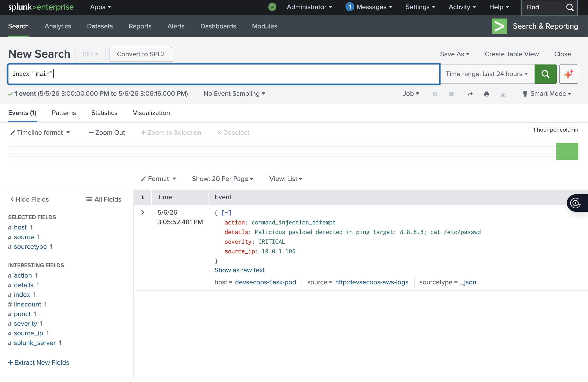Click source value http:devsecops-aws-logs

click(372, 282)
